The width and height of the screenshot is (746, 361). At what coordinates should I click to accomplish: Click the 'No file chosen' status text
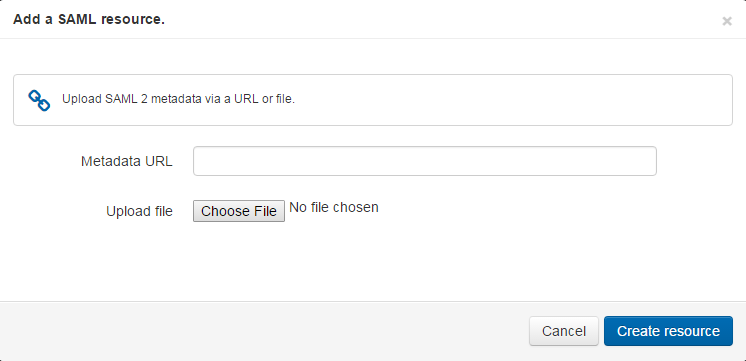(x=334, y=207)
